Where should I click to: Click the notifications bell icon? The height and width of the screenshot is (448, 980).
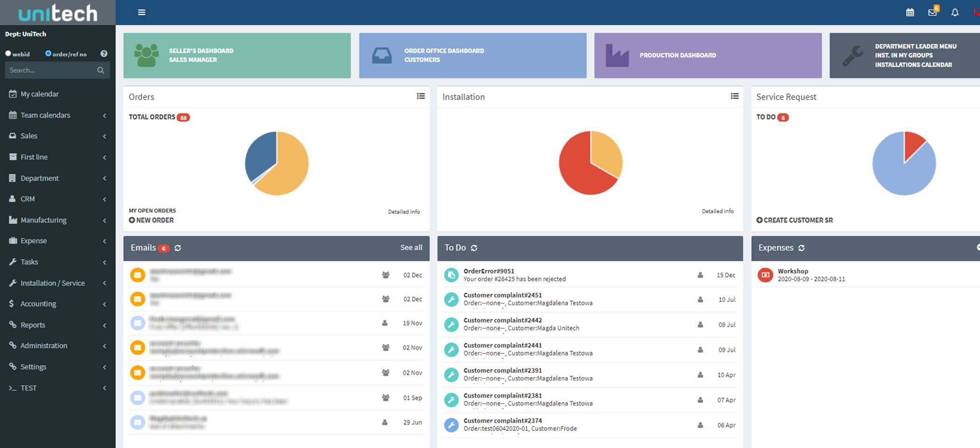[x=955, y=13]
